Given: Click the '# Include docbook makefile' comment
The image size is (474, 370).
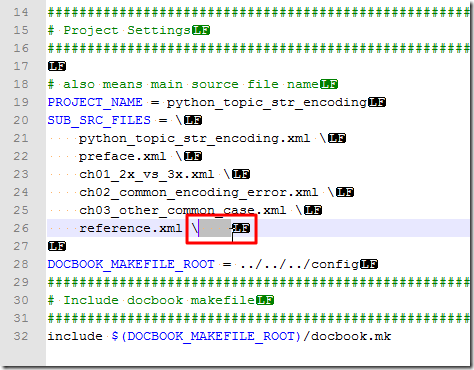Looking at the screenshot, I should tap(151, 300).
